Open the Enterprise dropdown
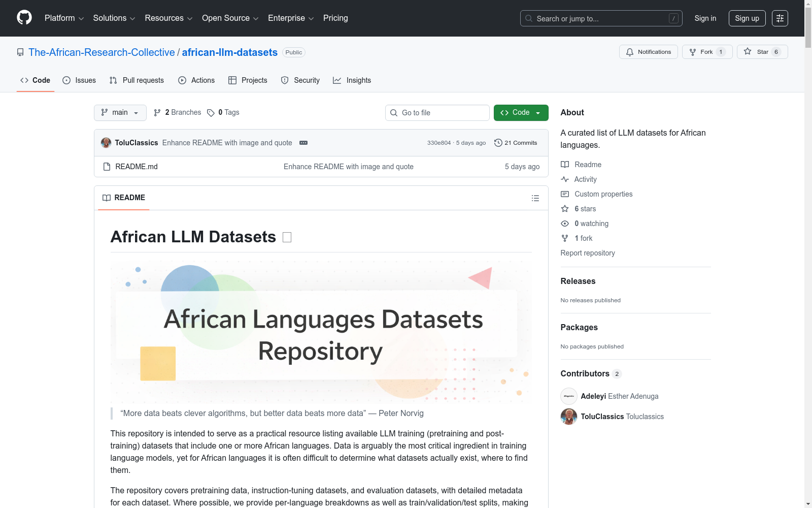This screenshot has width=812, height=508. tap(291, 18)
